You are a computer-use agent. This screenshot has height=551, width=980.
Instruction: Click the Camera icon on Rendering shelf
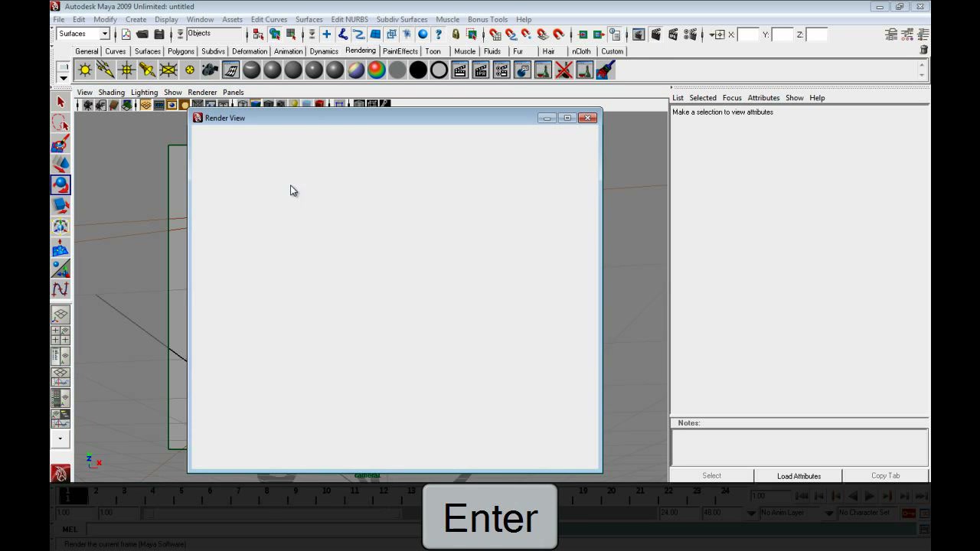[x=210, y=70]
